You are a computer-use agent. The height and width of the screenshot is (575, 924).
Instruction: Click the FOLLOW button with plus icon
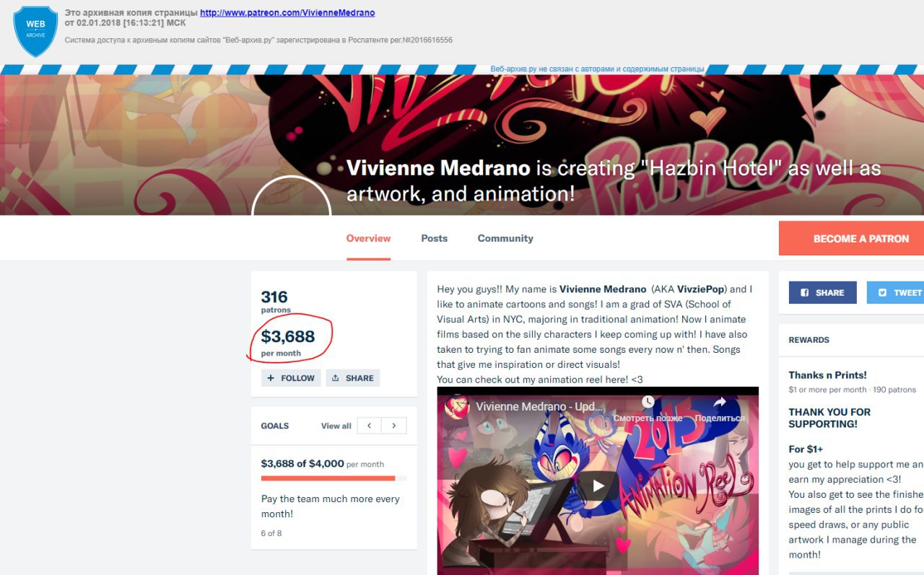pos(291,378)
